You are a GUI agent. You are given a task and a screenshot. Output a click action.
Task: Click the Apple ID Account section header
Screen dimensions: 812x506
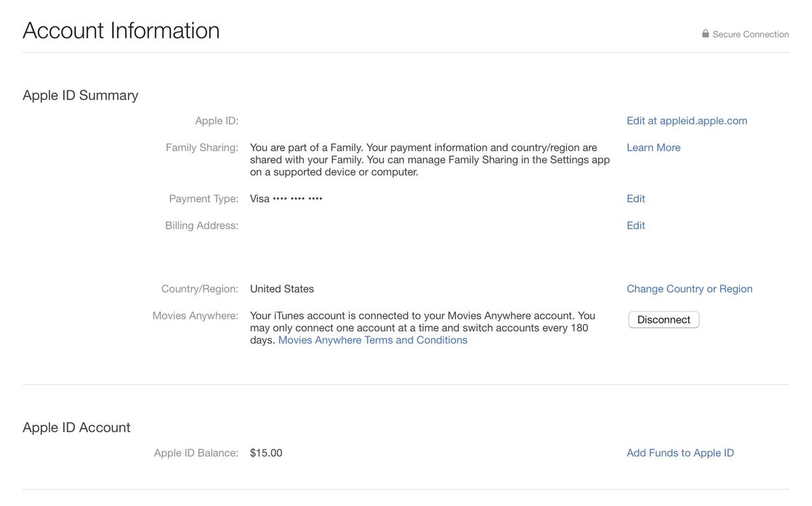point(76,427)
